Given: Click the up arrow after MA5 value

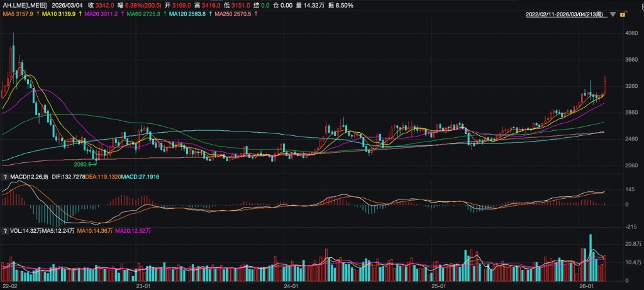Looking at the screenshot, I should (38, 13).
